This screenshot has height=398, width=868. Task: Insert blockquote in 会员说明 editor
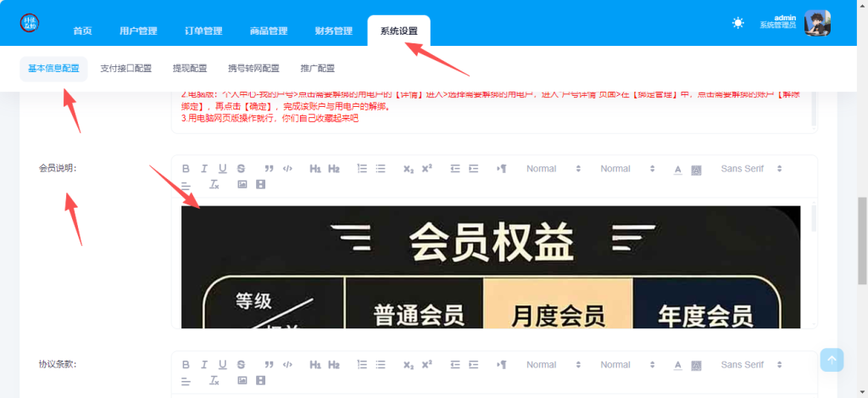pyautogui.click(x=269, y=169)
